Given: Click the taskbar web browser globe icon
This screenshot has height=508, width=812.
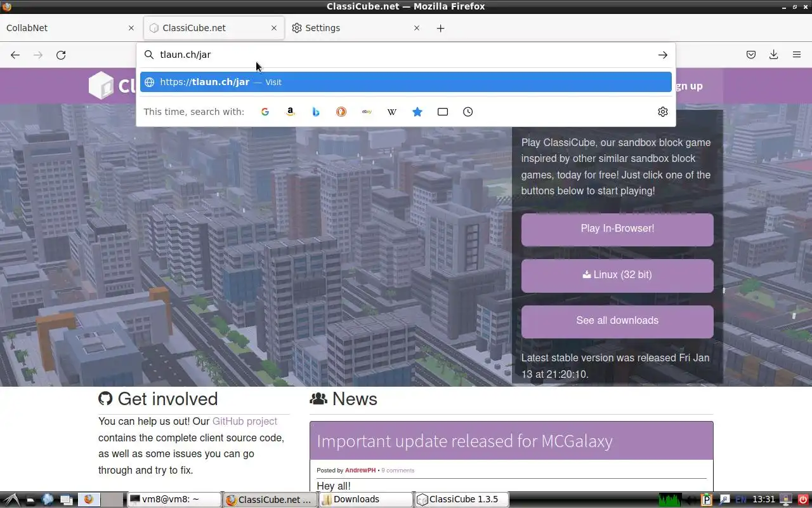Looking at the screenshot, I should [x=48, y=500].
